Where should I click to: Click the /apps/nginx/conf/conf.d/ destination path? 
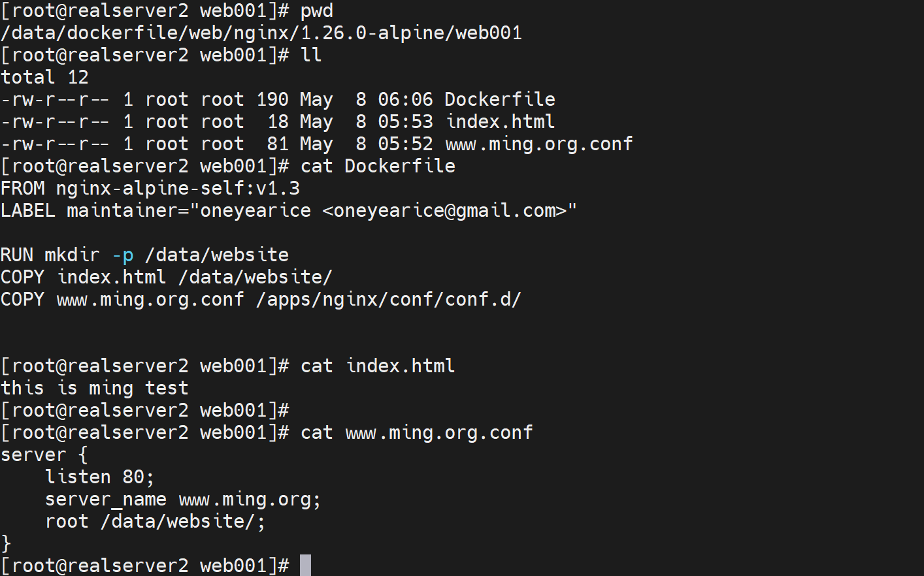389,300
